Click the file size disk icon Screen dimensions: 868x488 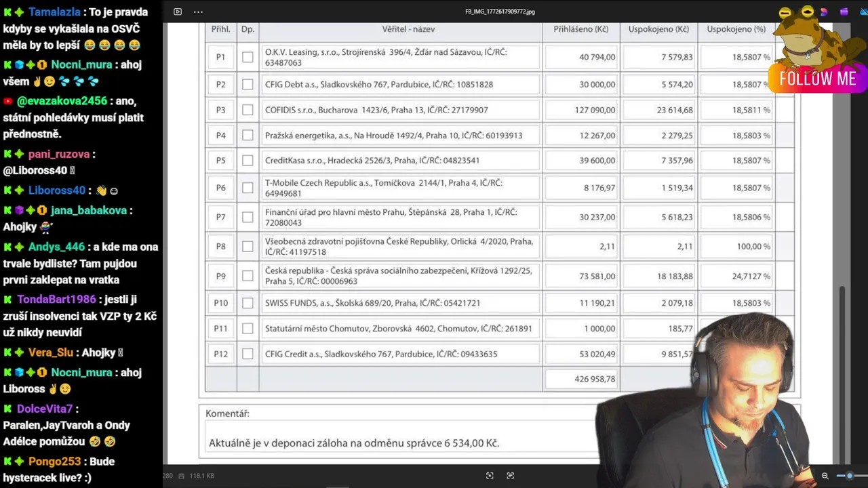(182, 476)
